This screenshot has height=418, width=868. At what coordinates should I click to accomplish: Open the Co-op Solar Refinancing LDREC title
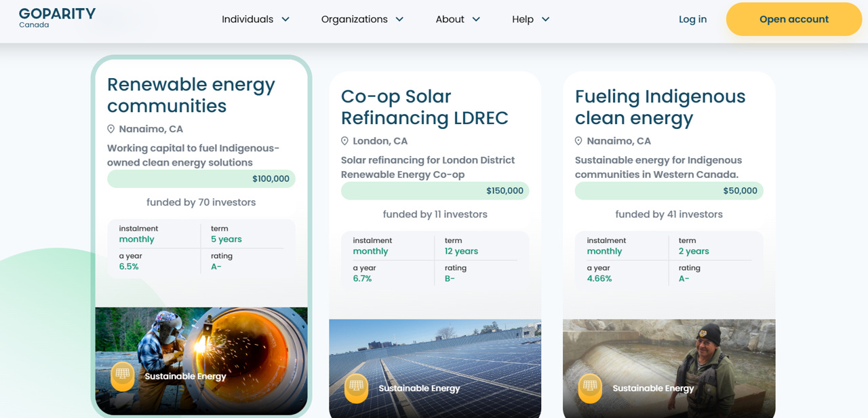point(425,107)
